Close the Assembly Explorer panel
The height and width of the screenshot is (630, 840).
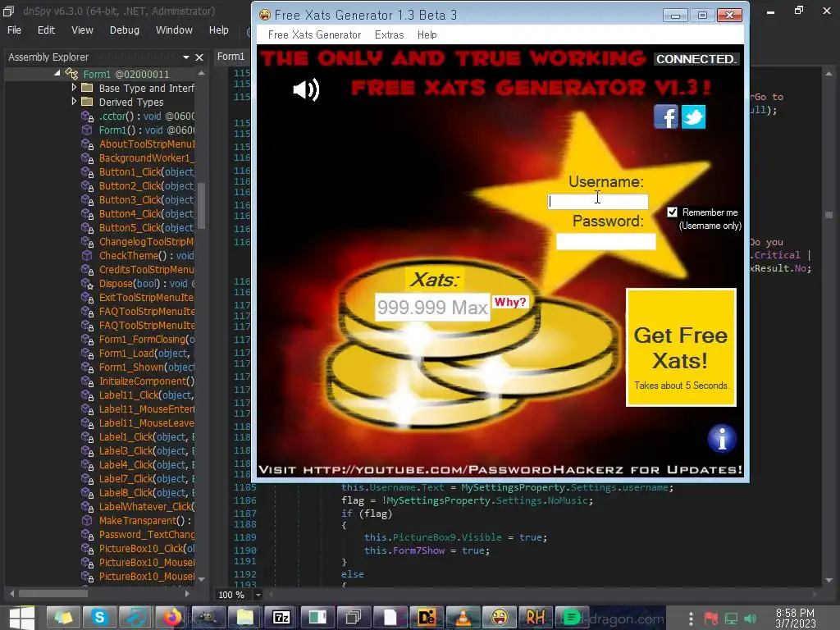(x=199, y=57)
